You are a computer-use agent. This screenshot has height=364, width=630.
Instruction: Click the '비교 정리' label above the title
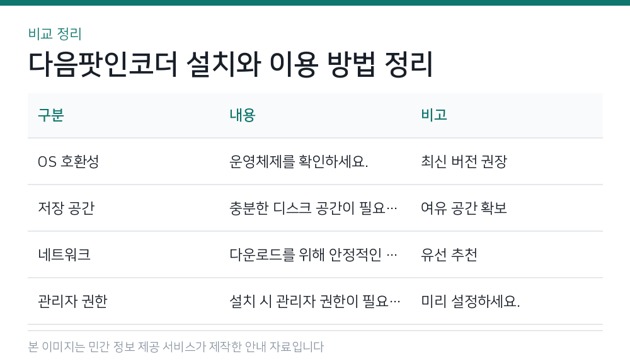(x=55, y=34)
